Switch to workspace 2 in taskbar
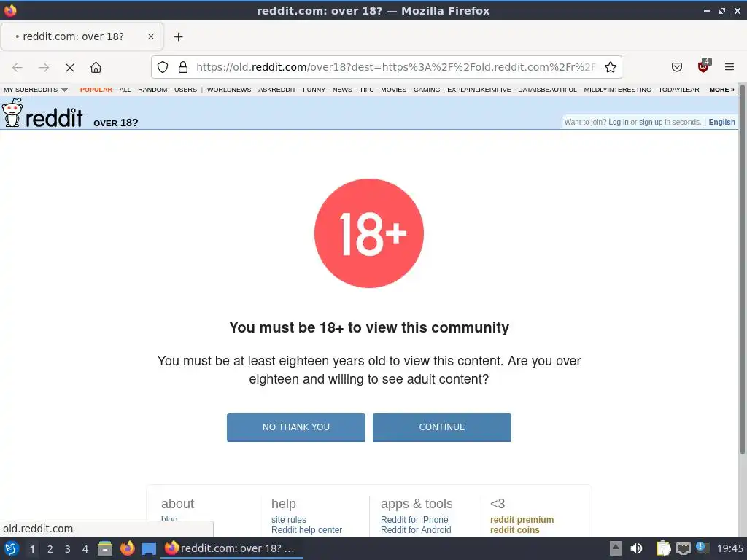Image resolution: width=747 pixels, height=560 pixels. pos(50,549)
